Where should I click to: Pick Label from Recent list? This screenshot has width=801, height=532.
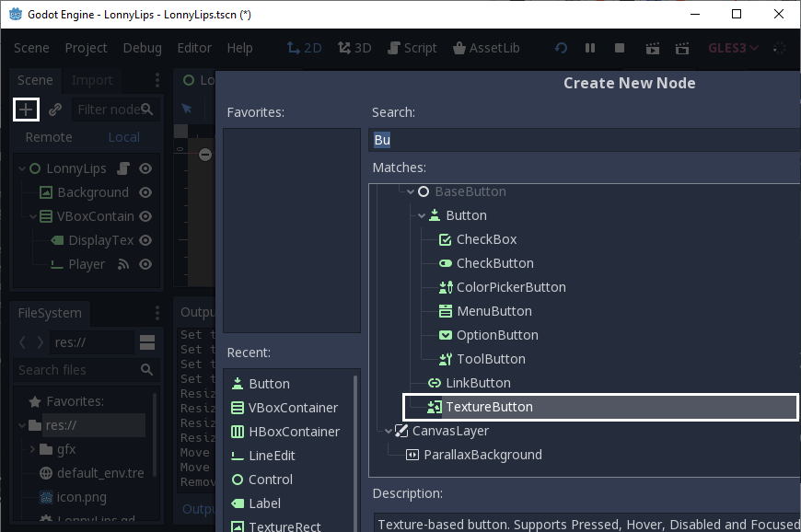coord(257,503)
